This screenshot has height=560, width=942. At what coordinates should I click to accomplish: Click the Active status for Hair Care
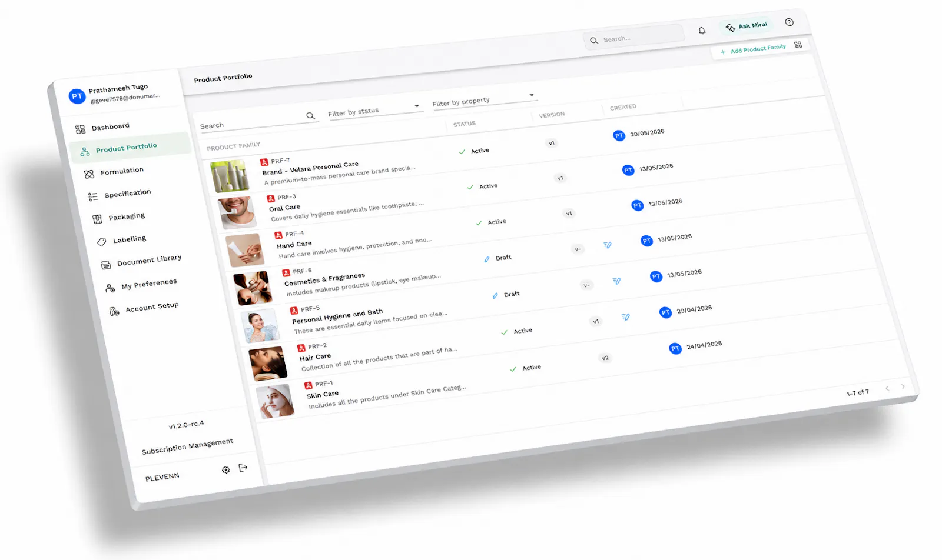pos(517,331)
